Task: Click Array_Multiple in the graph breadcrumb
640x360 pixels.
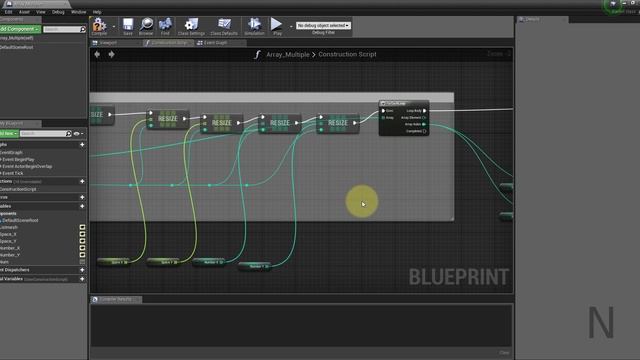Action: coord(288,54)
